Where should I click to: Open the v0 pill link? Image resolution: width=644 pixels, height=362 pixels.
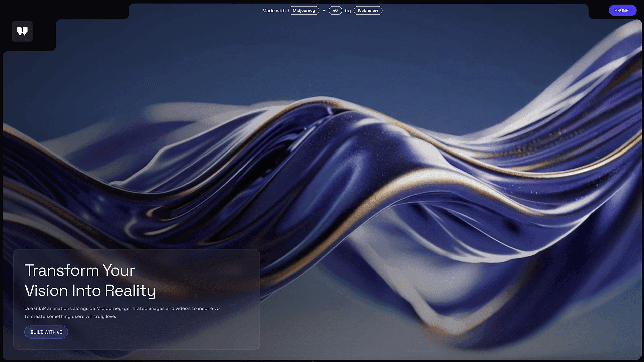tap(335, 11)
